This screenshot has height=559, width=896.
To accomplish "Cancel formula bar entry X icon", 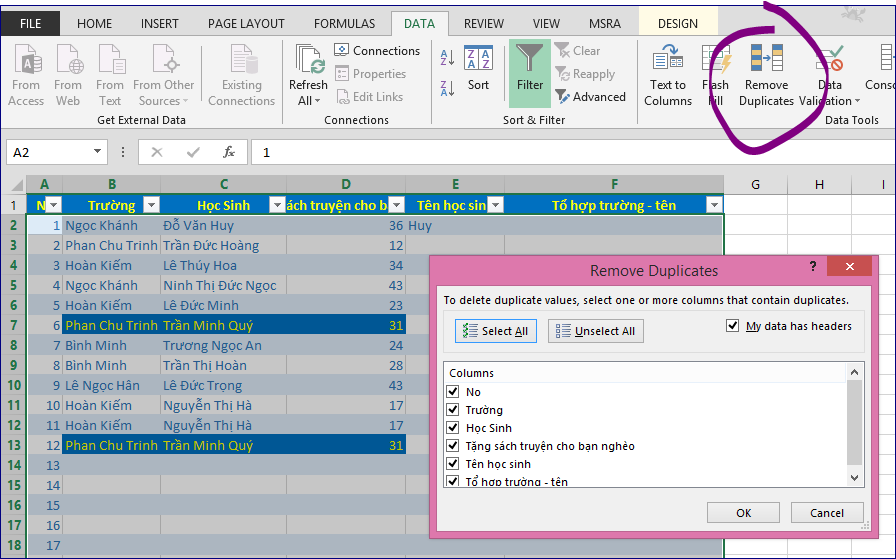I will [157, 152].
